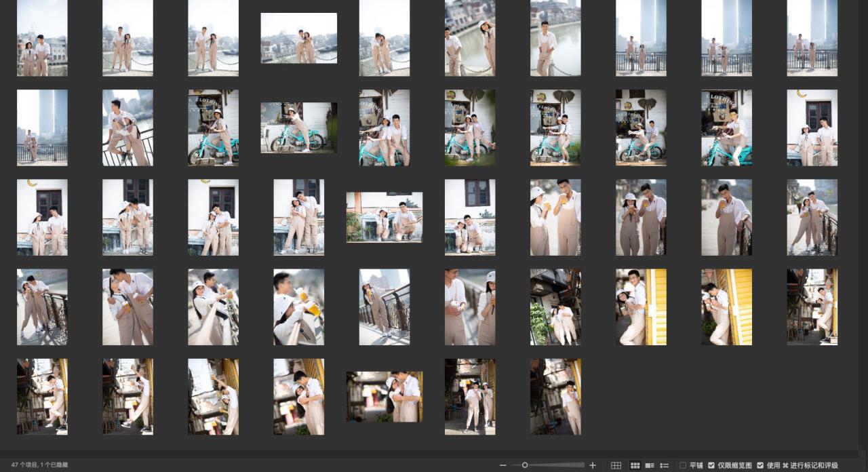
Task: Switch to details view icon
Action: [650, 465]
